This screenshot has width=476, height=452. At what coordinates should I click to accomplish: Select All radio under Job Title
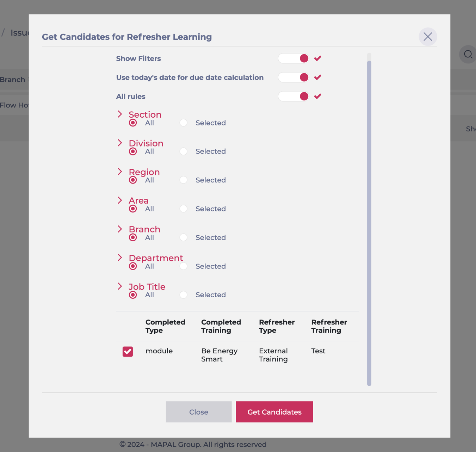pyautogui.click(x=133, y=295)
